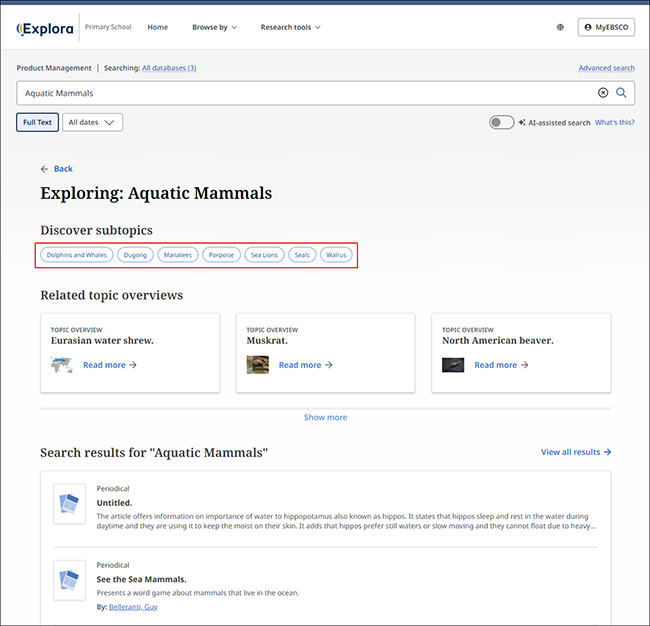Click the North American beaver thumbnail
Screen dimensions: 650x626
[453, 365]
